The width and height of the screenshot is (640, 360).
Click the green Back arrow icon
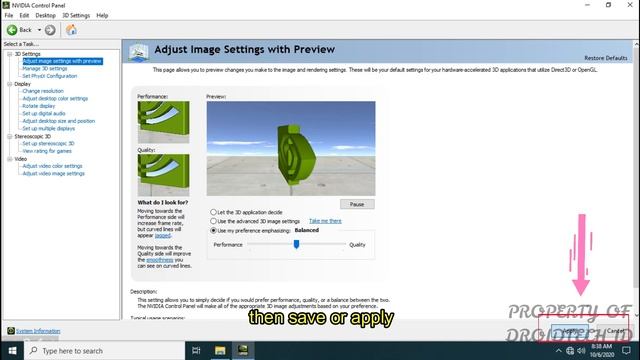(x=12, y=30)
